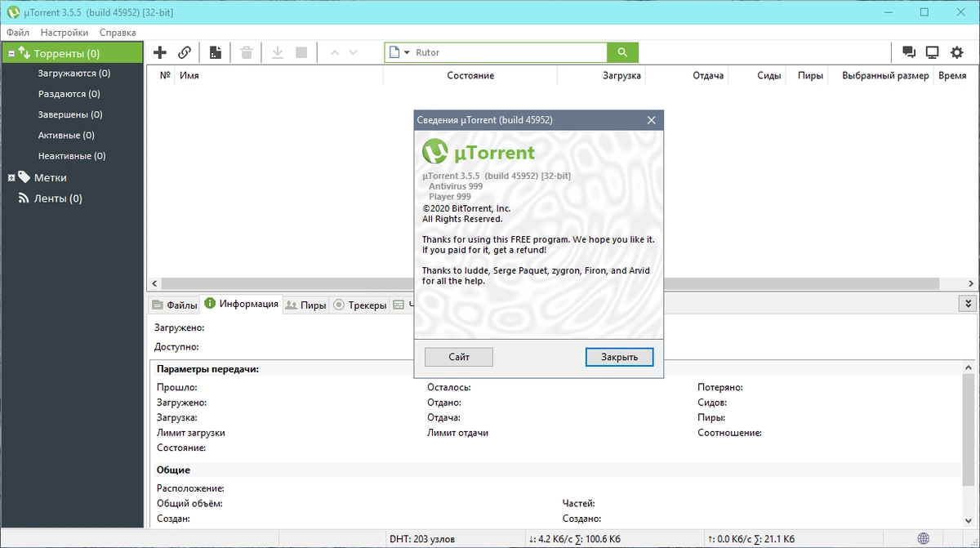This screenshot has height=548, width=980.
Task: Open preferences via gear icon
Action: pos(957,52)
